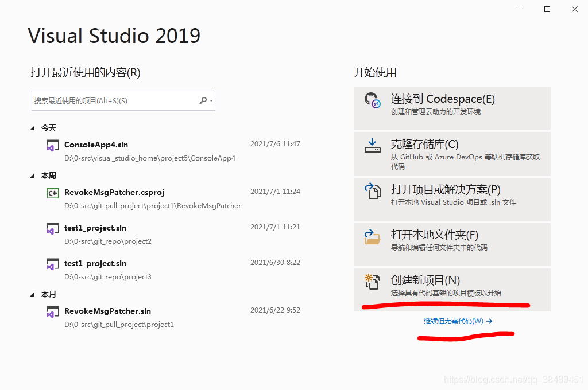Open 连接到 Codespace(E) option
Screen dimensions: 588x390
(x=452, y=108)
